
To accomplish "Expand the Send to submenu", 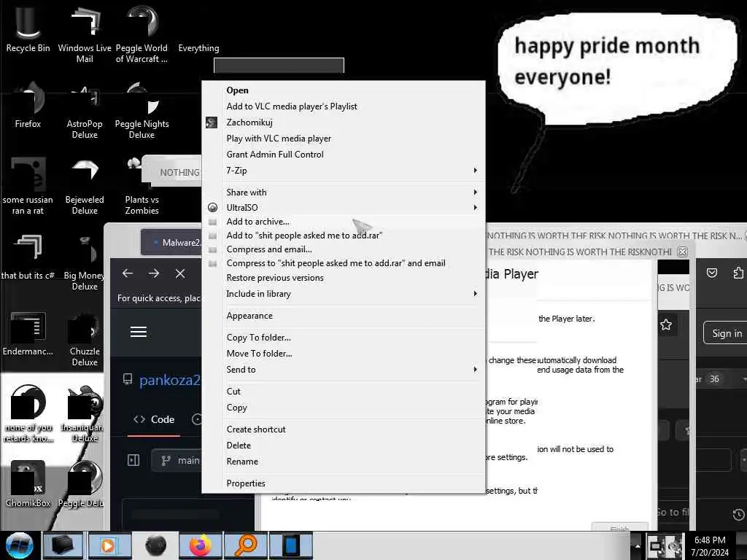I will [343, 370].
